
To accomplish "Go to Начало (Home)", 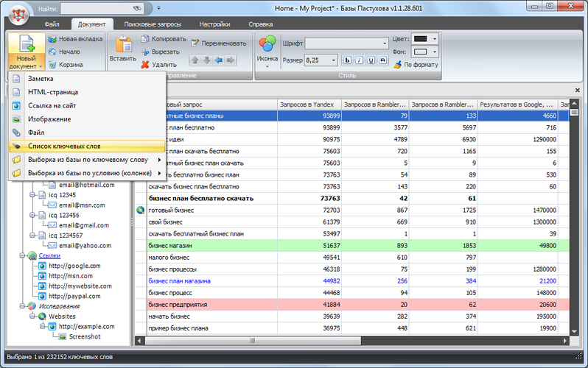I will tap(65, 52).
